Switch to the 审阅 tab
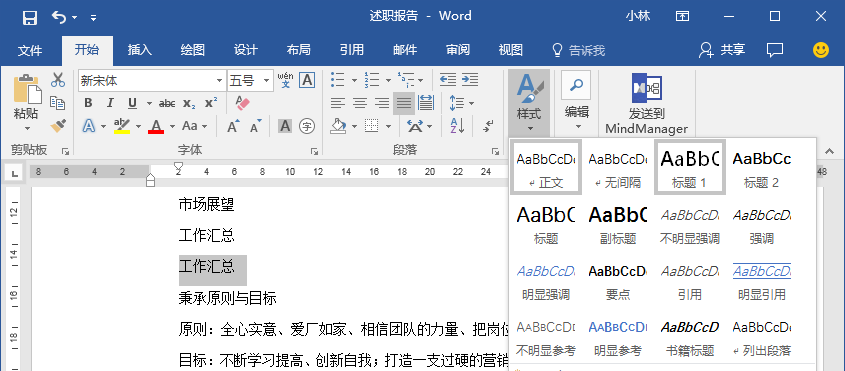Image resolution: width=845 pixels, height=371 pixels. click(x=458, y=50)
